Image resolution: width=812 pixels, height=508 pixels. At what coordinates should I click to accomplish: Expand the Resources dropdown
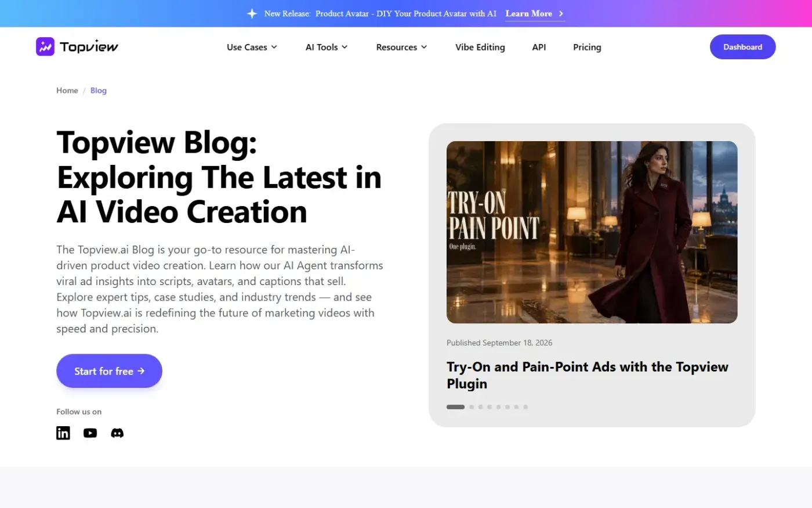click(x=401, y=47)
